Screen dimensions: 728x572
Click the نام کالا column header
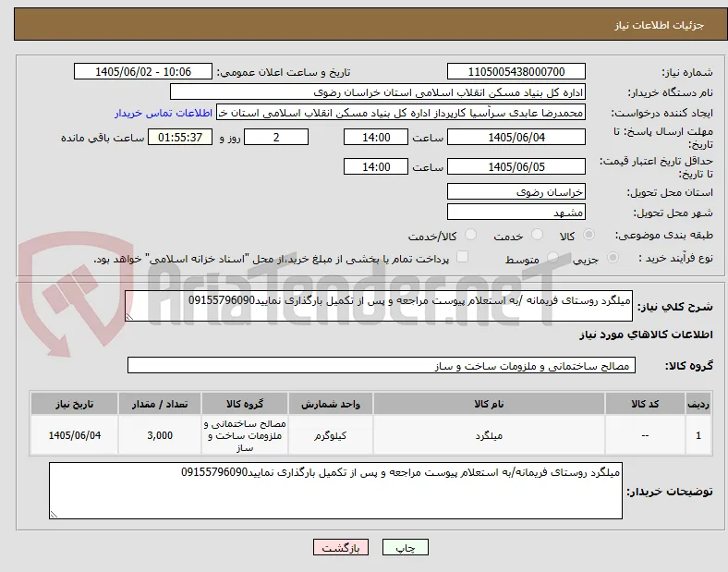[489, 404]
